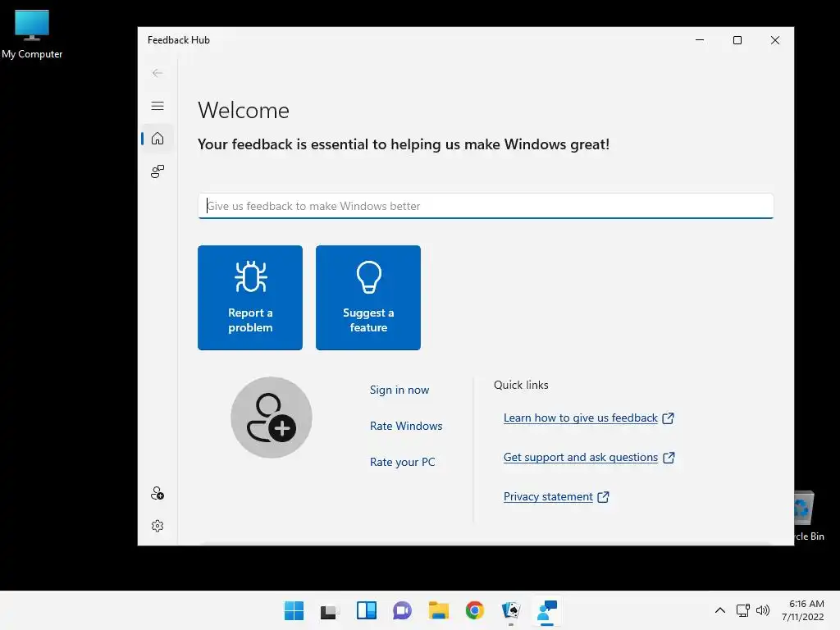Open Learn how to give us feedback
The height and width of the screenshot is (630, 840).
[589, 418]
